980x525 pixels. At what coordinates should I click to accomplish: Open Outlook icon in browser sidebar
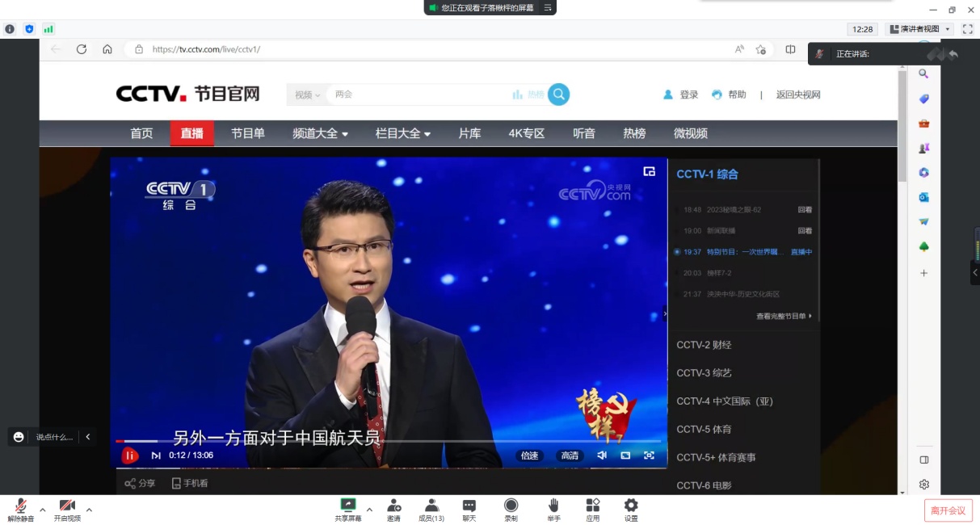coord(923,197)
